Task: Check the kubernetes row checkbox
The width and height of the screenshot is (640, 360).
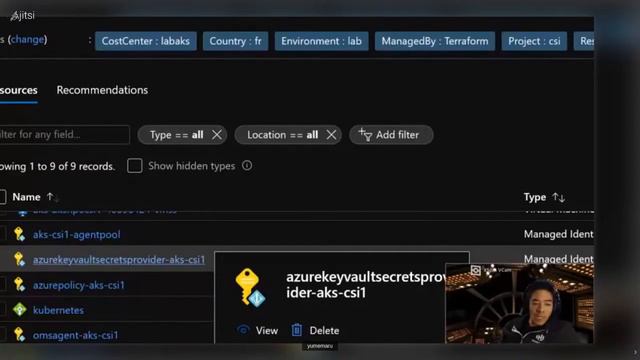Action: pos(2,310)
